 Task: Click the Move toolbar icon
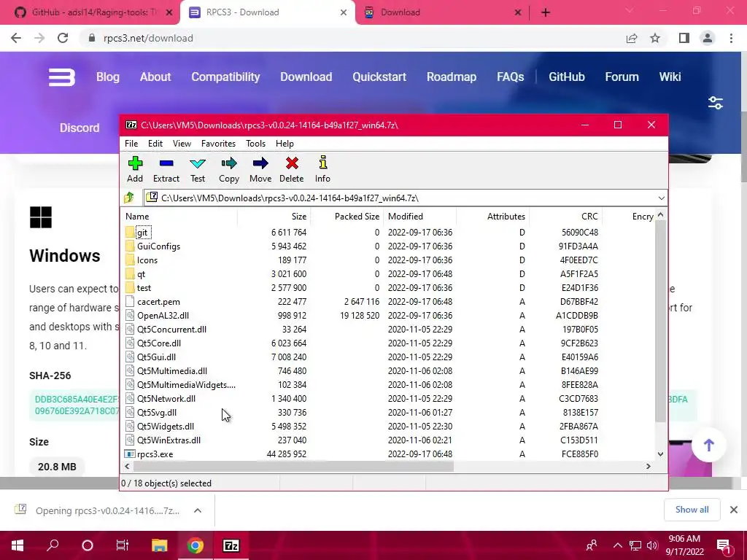(260, 169)
